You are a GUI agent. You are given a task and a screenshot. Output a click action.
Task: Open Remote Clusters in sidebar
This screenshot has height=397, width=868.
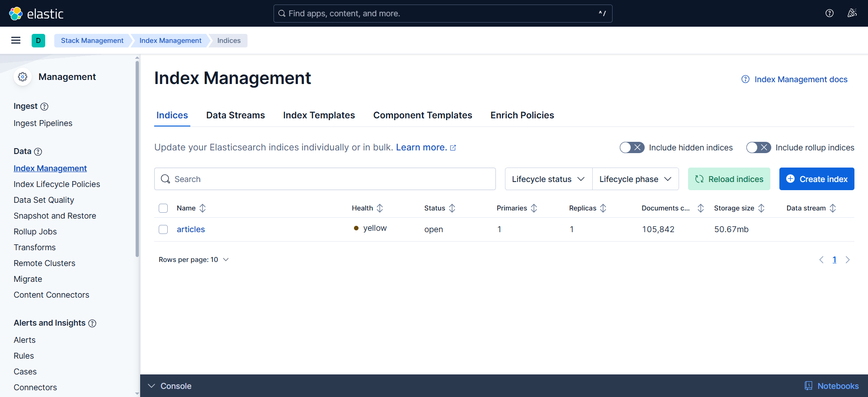pos(44,263)
